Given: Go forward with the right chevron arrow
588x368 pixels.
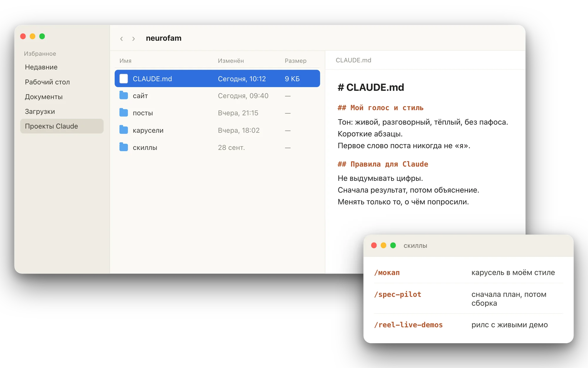Looking at the screenshot, I should [133, 39].
